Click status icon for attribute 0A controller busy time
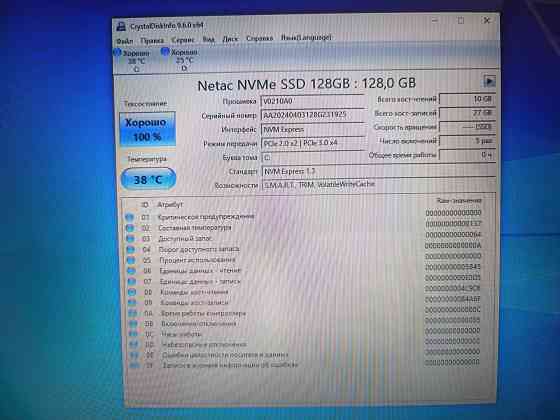 coord(132,313)
